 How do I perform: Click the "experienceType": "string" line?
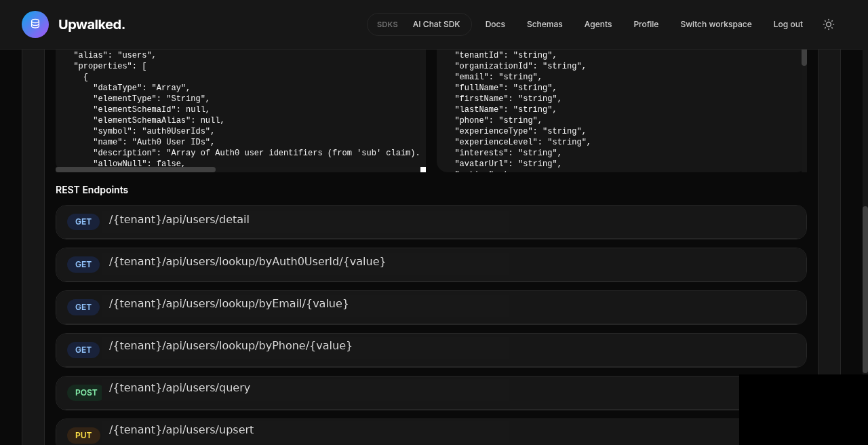[520, 132]
